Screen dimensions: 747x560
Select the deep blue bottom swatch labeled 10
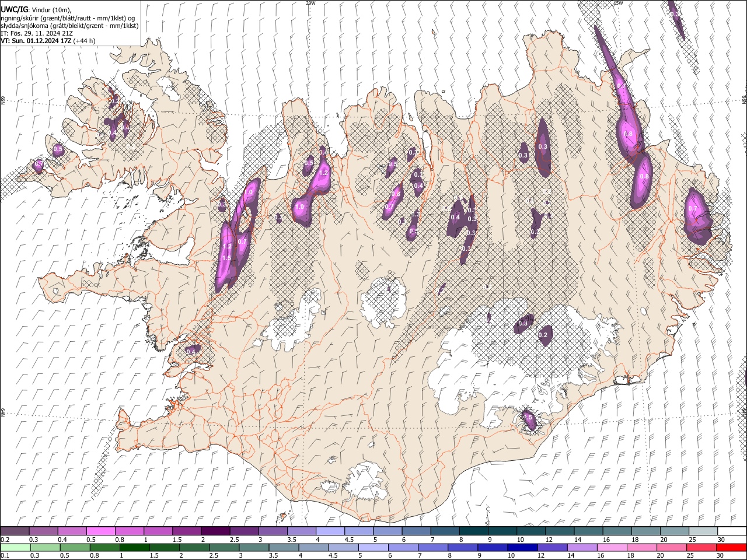(x=522, y=547)
